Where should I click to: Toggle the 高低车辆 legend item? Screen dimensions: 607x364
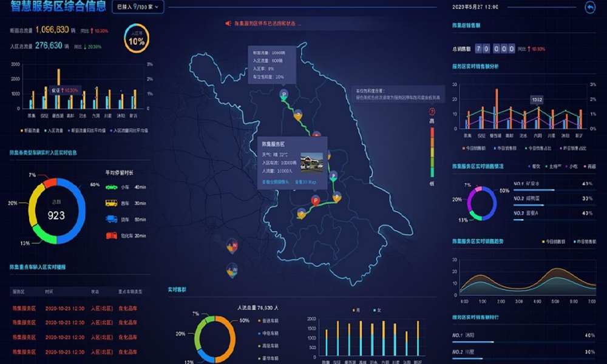(x=268, y=346)
